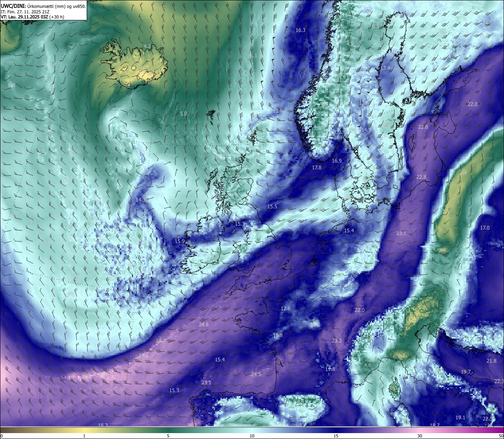Select the 12.6 value over northern France
Image resolution: width=504 pixels, height=439 pixels.
285,308
